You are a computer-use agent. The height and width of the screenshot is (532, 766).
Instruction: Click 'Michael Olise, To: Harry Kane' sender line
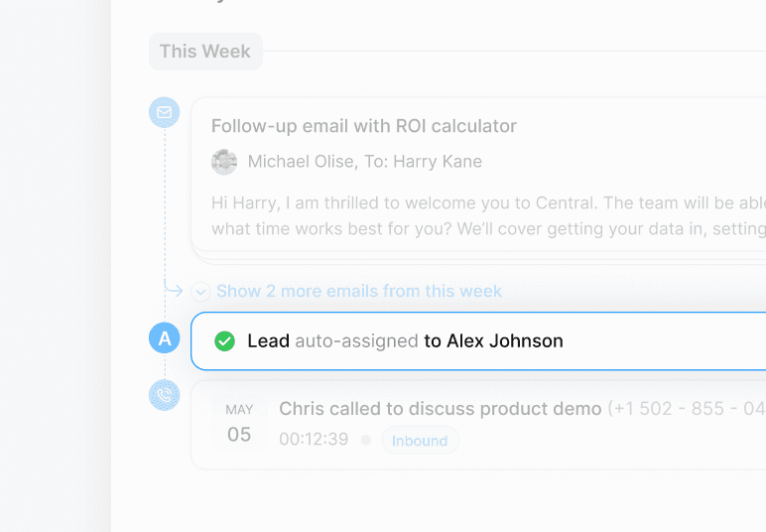365,162
